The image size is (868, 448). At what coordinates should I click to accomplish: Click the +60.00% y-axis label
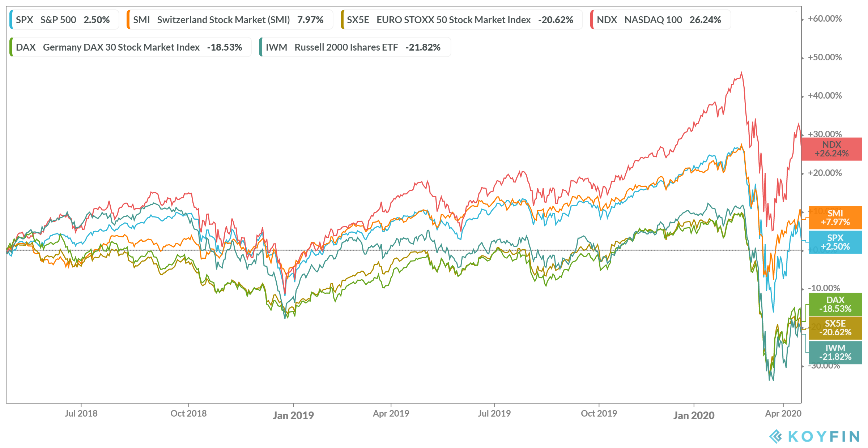(x=825, y=19)
